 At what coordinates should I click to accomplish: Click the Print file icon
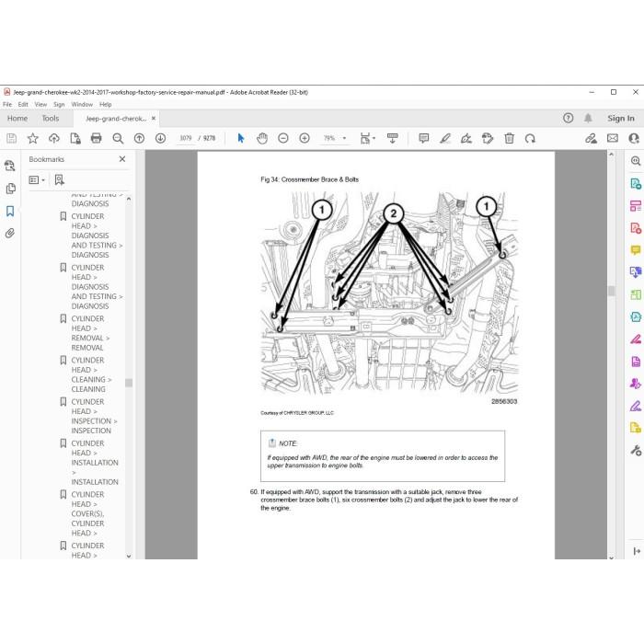[96, 138]
